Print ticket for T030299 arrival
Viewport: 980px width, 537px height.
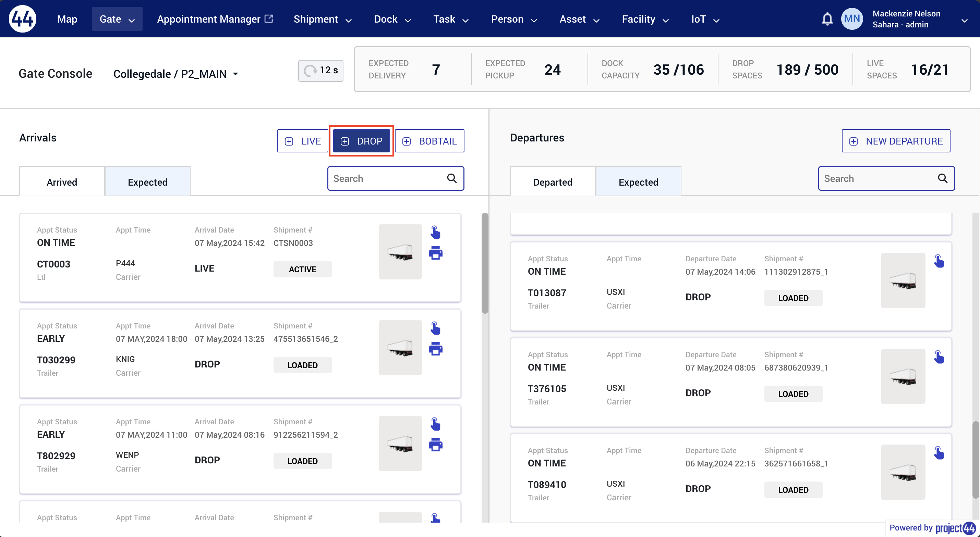point(436,349)
